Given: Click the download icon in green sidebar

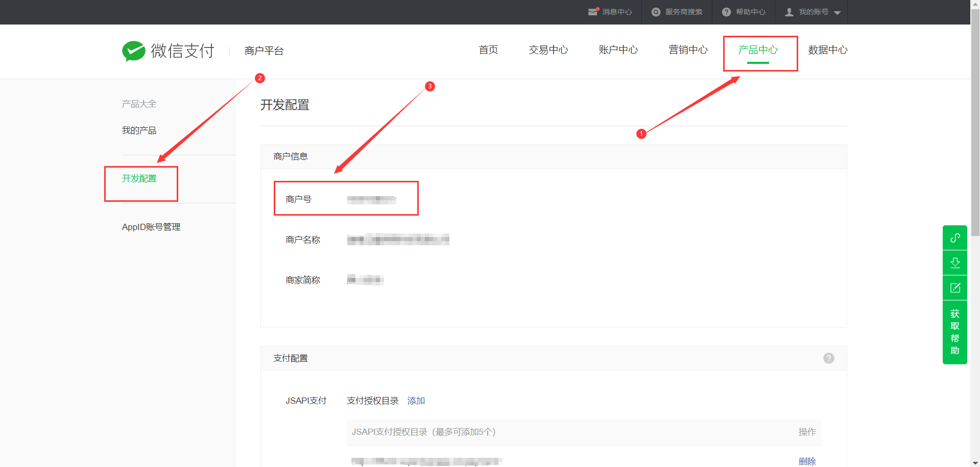Looking at the screenshot, I should (955, 263).
